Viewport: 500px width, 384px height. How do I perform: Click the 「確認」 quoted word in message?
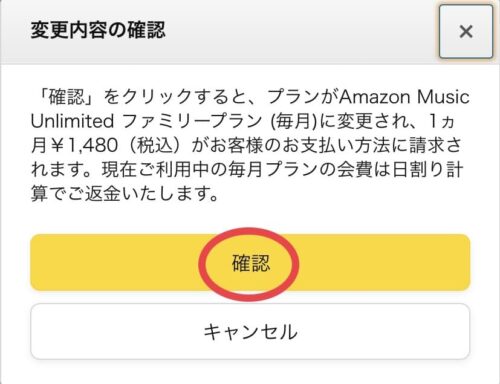(x=67, y=97)
